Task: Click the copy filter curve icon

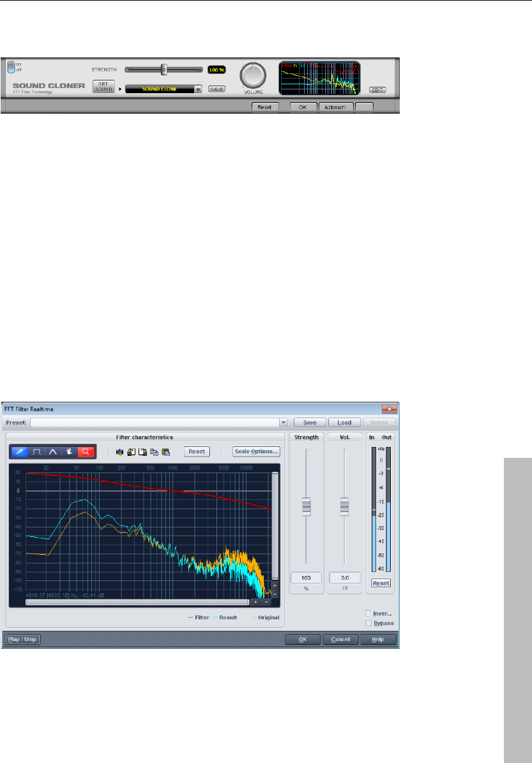Action: pos(155,452)
